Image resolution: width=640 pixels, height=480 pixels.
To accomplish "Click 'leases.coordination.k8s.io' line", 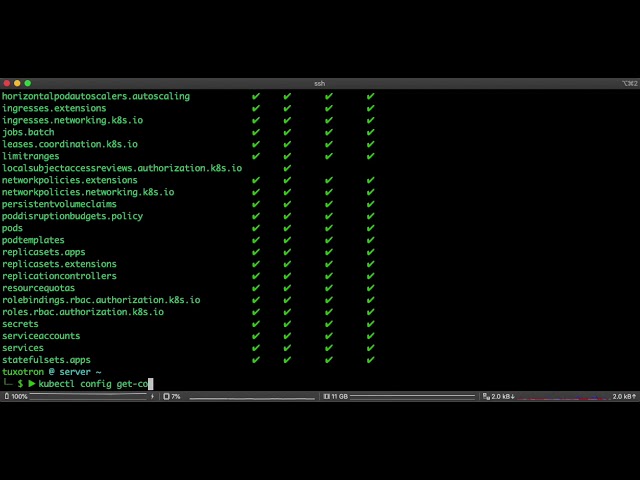I will point(70,144).
